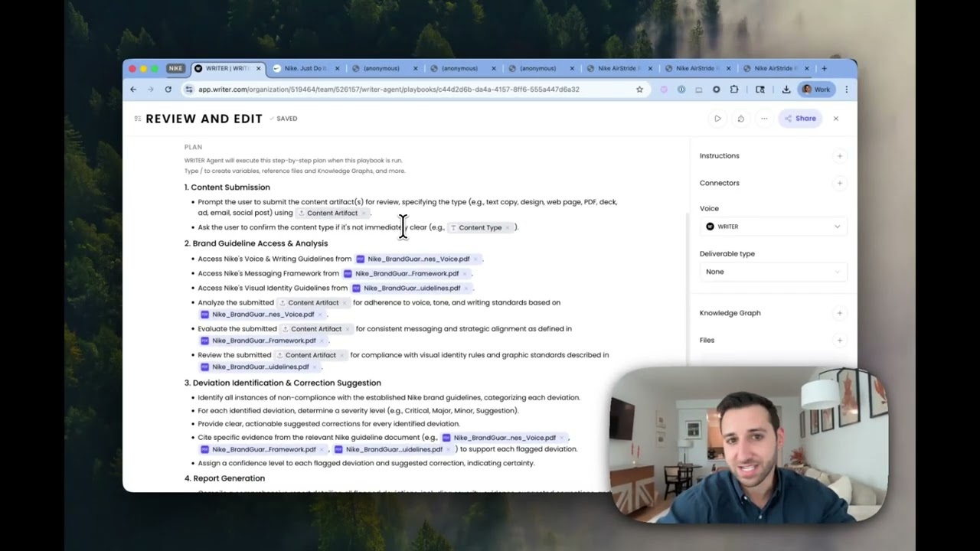Click the browser side panel icon

tap(760, 90)
